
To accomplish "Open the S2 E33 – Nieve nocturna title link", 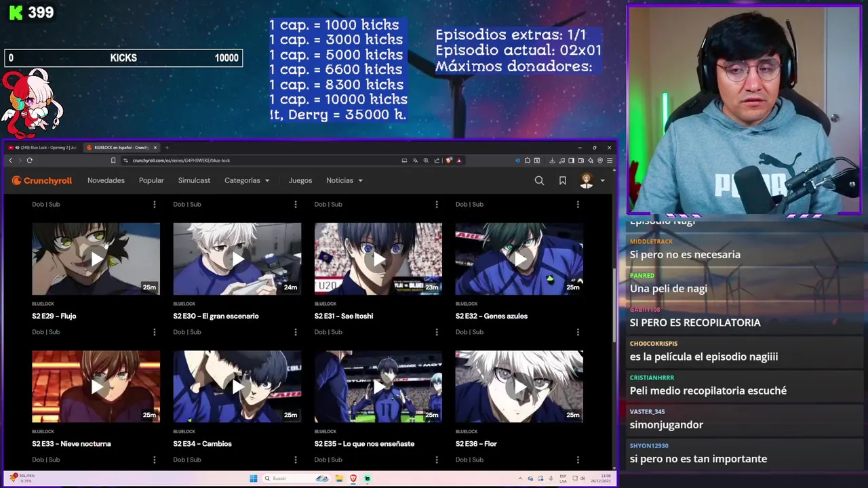I will pyautogui.click(x=71, y=444).
